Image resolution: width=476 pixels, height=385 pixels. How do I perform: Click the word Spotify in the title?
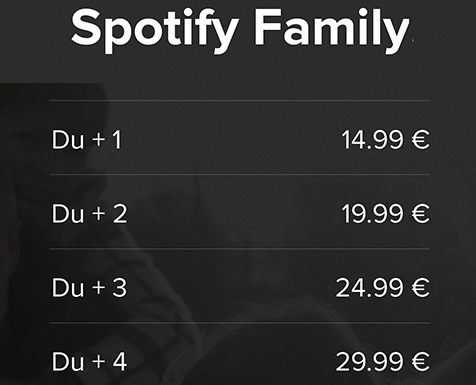click(155, 30)
